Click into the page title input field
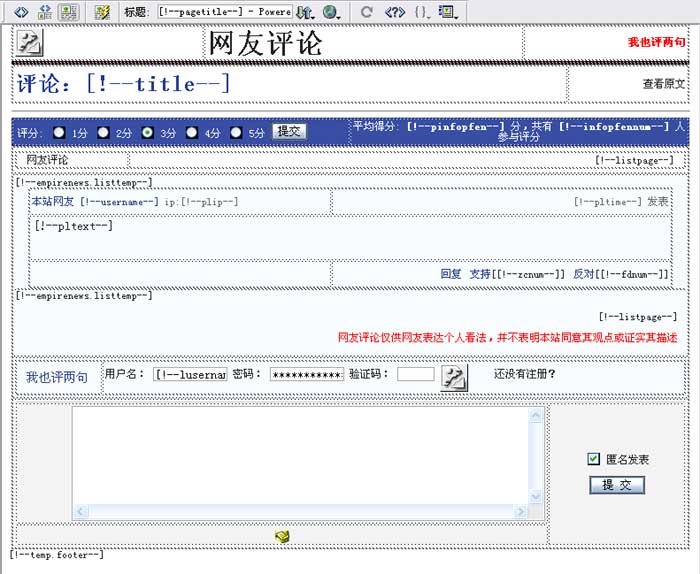The height and width of the screenshot is (574, 700). [x=224, y=12]
